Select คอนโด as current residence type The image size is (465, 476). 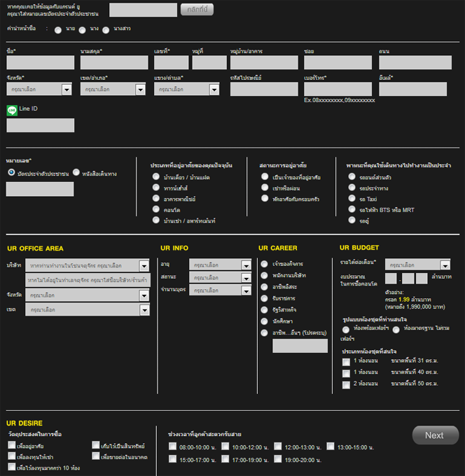tap(155, 209)
